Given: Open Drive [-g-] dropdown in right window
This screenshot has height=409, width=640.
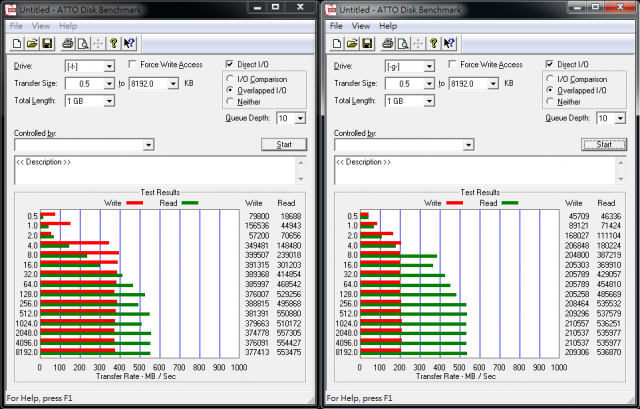Looking at the screenshot, I should pyautogui.click(x=429, y=66).
